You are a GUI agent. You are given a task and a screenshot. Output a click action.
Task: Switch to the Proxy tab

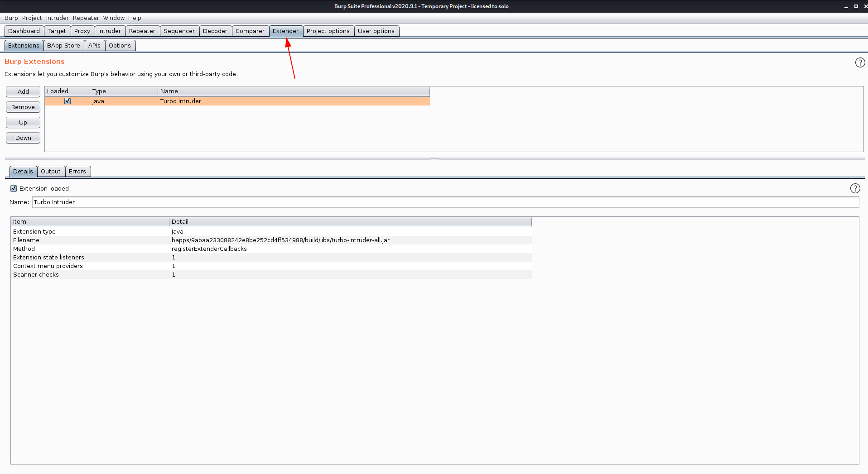point(82,31)
